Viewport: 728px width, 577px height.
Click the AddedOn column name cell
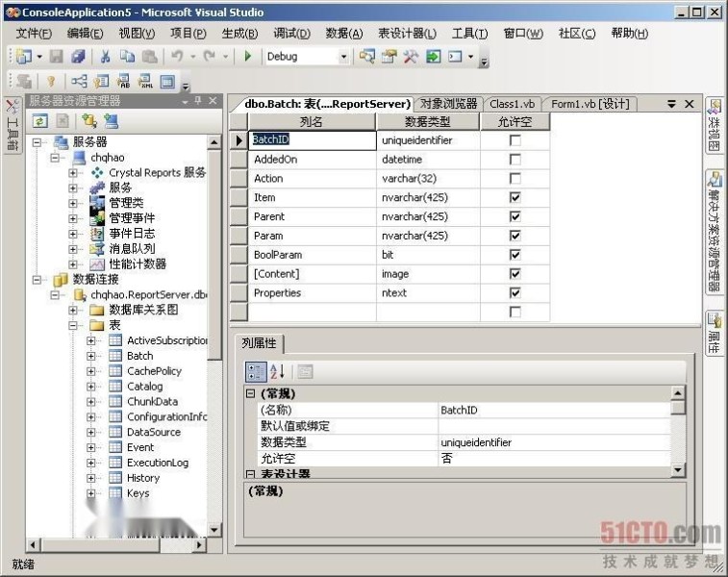(x=312, y=160)
